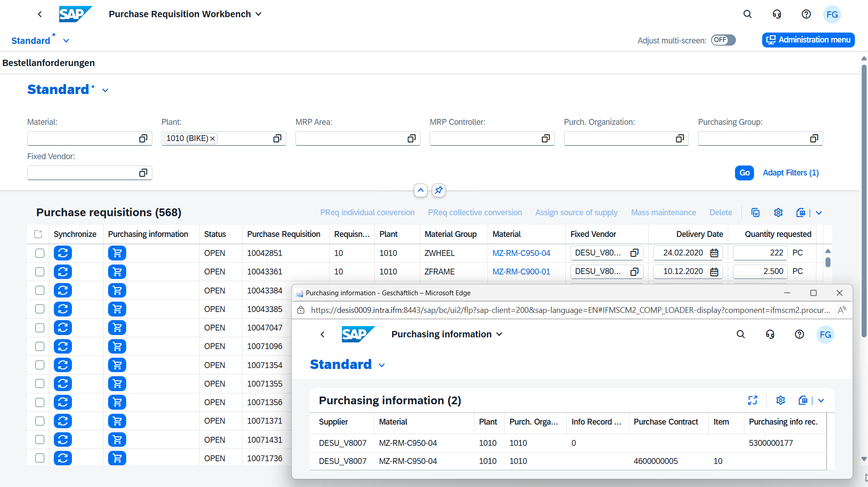
Task: Open purchasing info cart for requisition 10071431
Action: (117, 440)
